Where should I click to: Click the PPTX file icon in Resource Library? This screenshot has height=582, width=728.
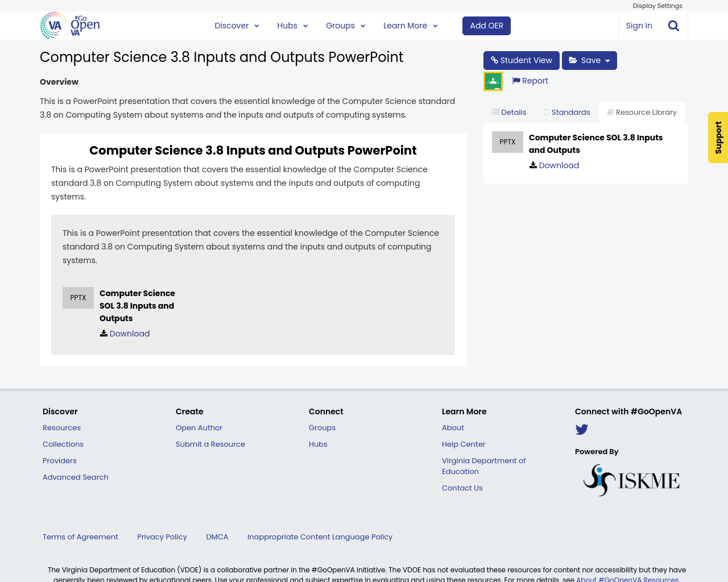pyautogui.click(x=507, y=141)
